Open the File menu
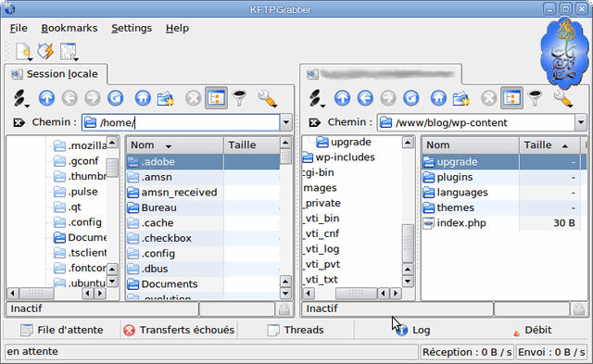Image resolution: width=593 pixels, height=364 pixels. pyautogui.click(x=19, y=29)
